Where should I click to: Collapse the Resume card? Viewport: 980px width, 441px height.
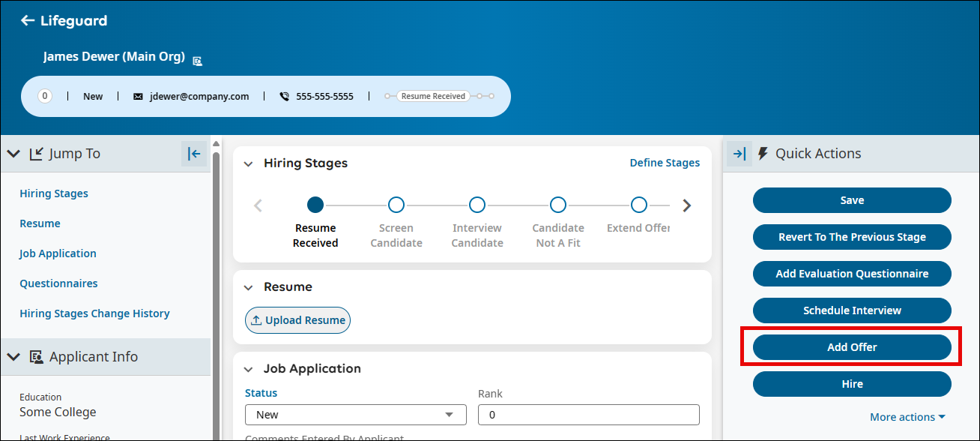[249, 287]
